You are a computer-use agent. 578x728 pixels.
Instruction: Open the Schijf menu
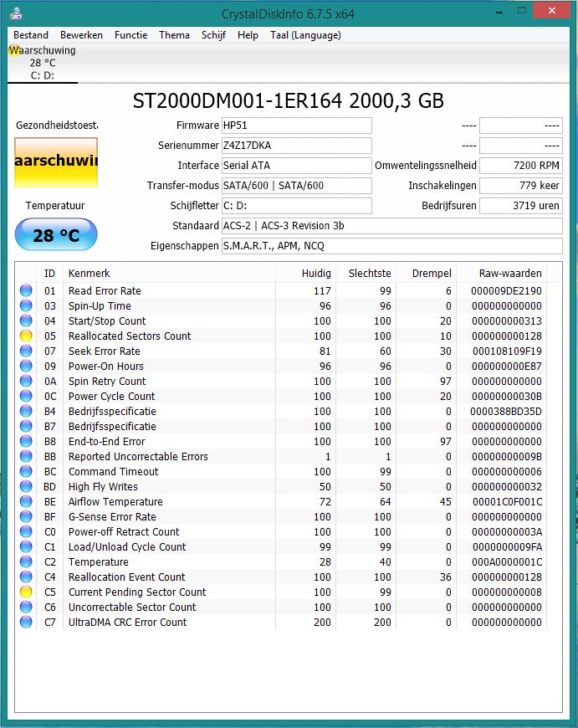point(213,35)
